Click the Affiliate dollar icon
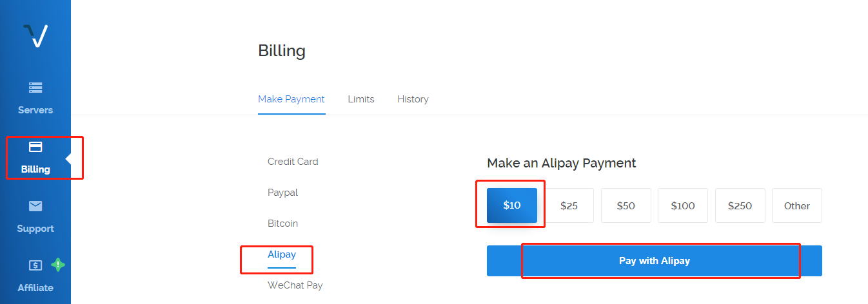This screenshot has height=304, width=868. pos(35,265)
